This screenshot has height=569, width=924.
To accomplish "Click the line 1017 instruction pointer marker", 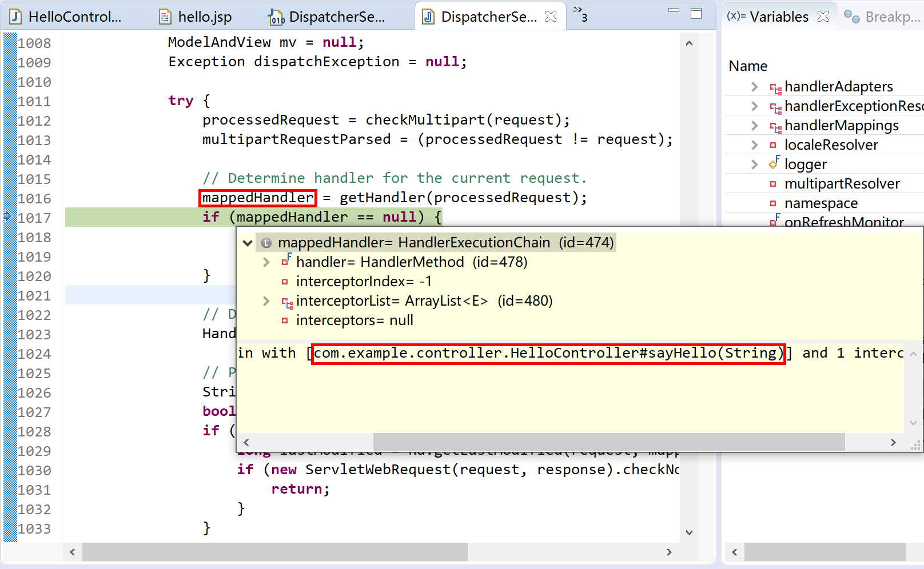I will coord(7,216).
